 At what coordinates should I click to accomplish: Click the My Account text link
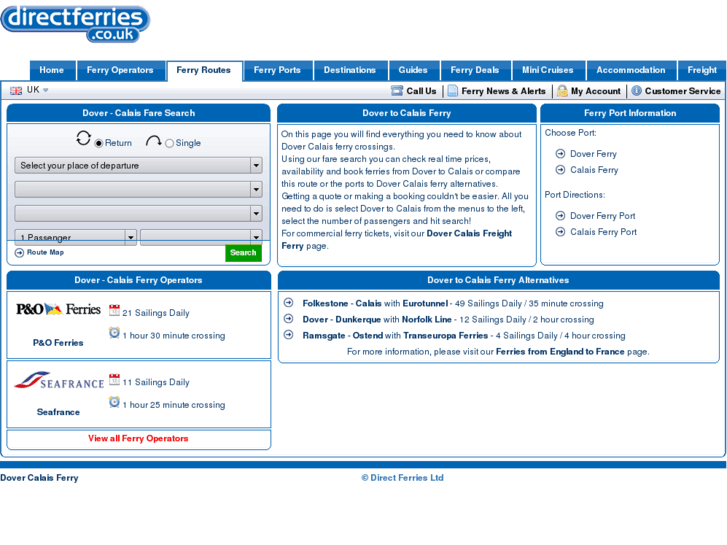596,91
